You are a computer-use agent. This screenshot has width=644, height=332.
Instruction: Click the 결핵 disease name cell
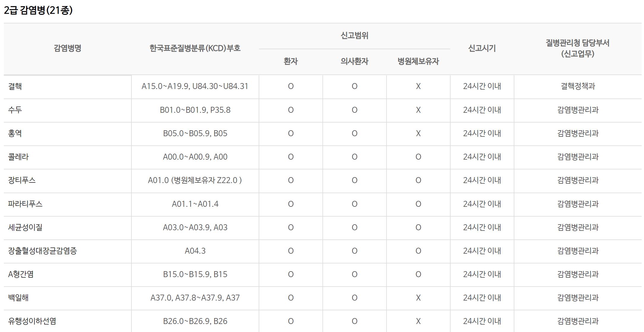(x=15, y=86)
